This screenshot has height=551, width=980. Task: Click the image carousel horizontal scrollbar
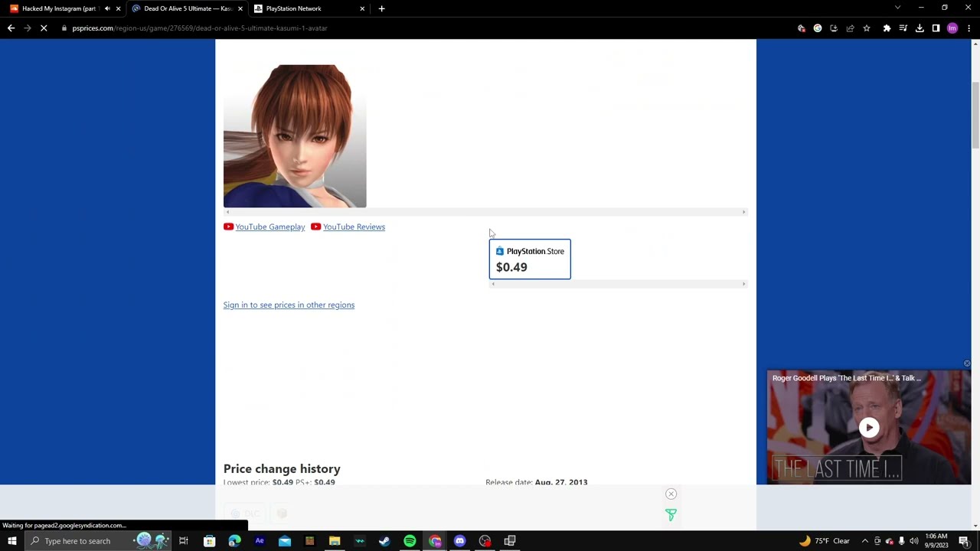coord(485,212)
